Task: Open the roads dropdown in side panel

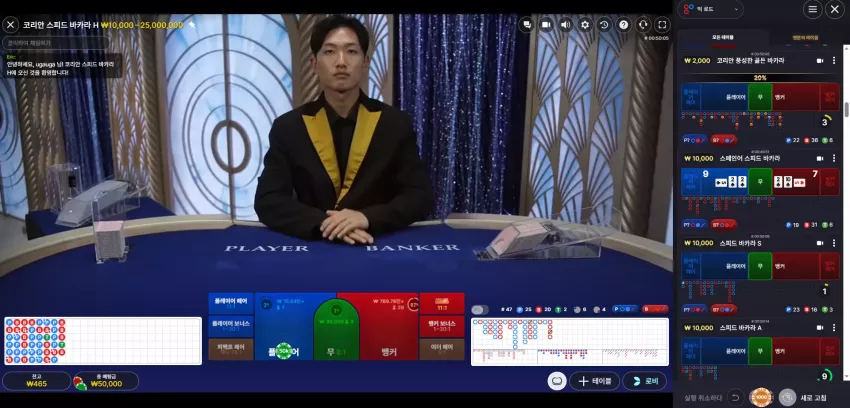Action: pos(711,9)
